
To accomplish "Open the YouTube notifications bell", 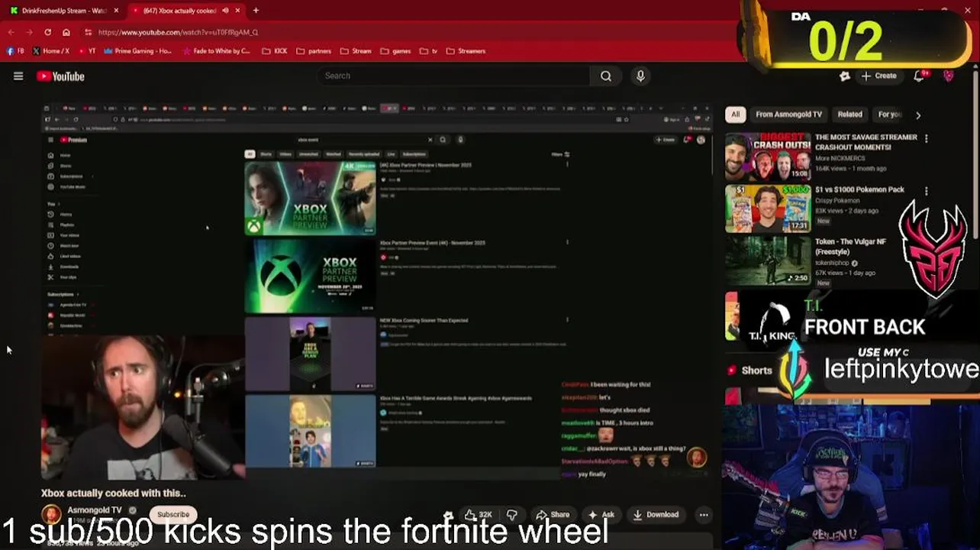I will (920, 76).
